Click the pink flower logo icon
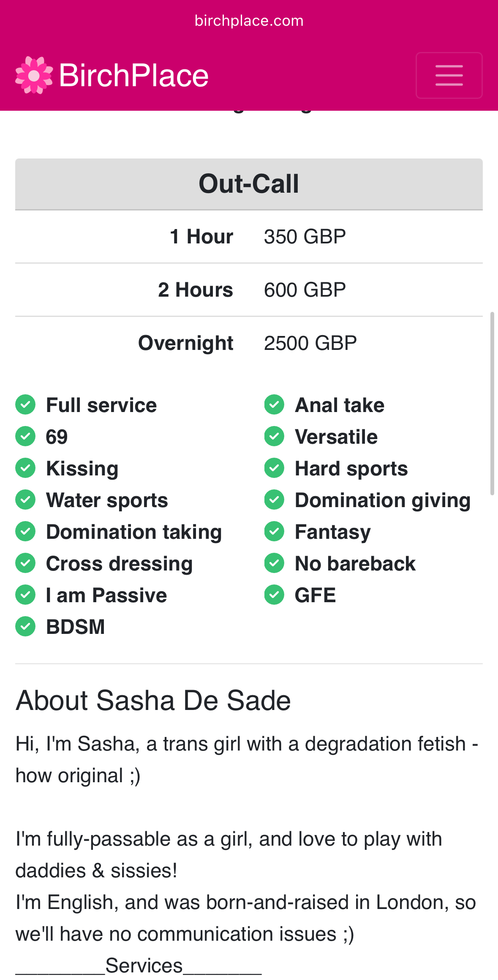The image size is (498, 980). coord(34,75)
